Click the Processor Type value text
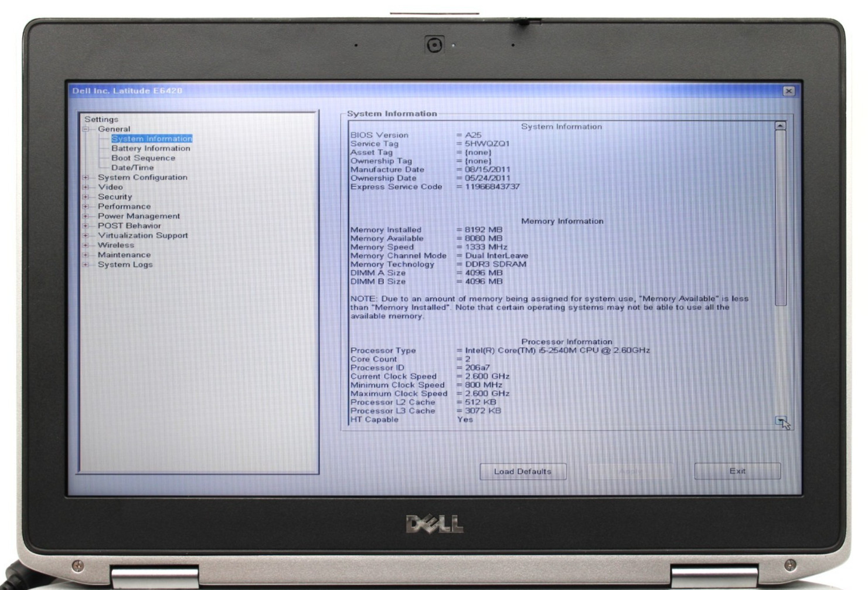868x590 pixels. tap(557, 351)
